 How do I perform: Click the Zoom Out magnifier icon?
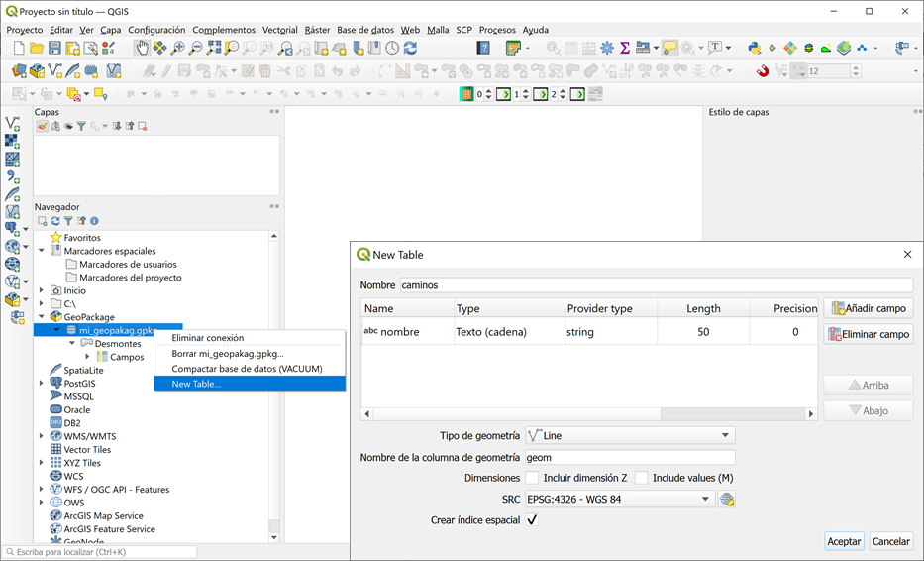(195, 49)
